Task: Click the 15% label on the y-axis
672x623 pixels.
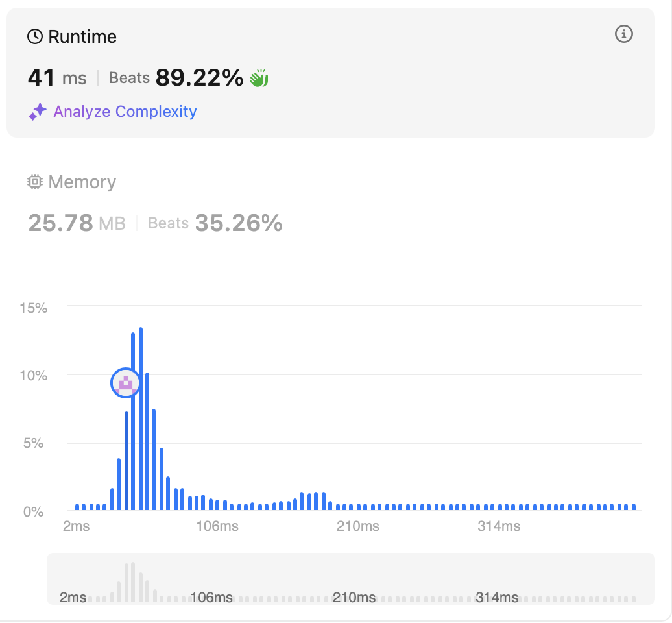Action: (34, 308)
